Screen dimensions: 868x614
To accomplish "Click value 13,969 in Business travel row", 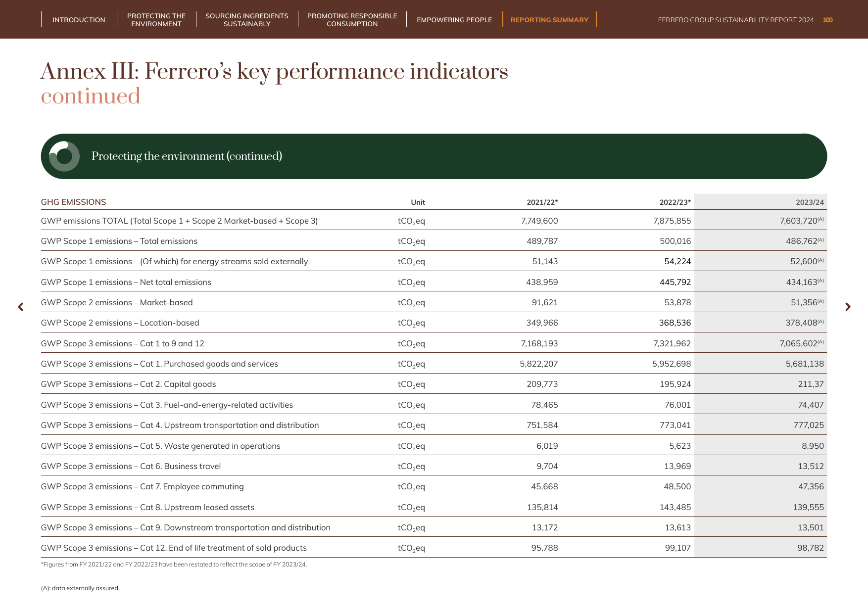I will tap(677, 466).
